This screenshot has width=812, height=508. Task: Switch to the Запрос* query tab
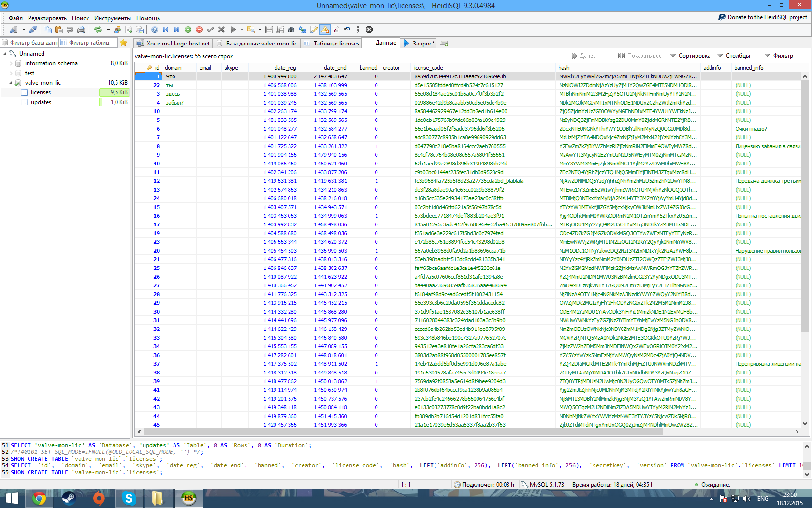pos(419,44)
